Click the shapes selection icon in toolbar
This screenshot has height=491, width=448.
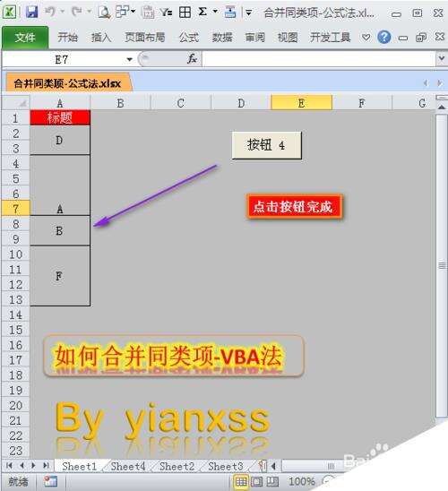click(x=122, y=12)
